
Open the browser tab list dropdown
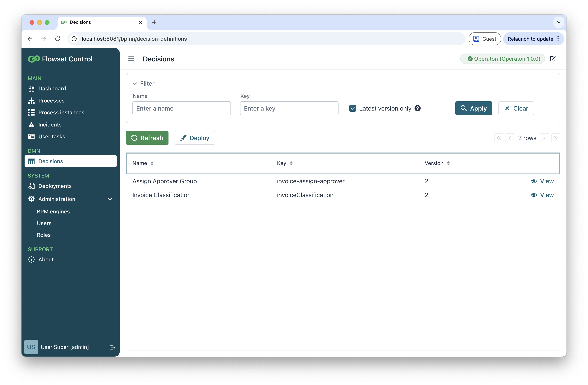(559, 22)
